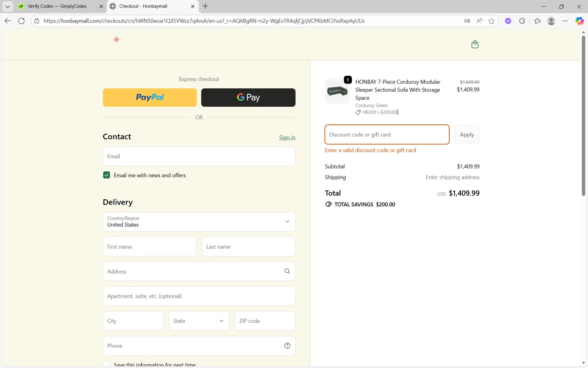The height and width of the screenshot is (368, 588).
Task: Open Copilot sidebar icon
Action: coord(579,21)
